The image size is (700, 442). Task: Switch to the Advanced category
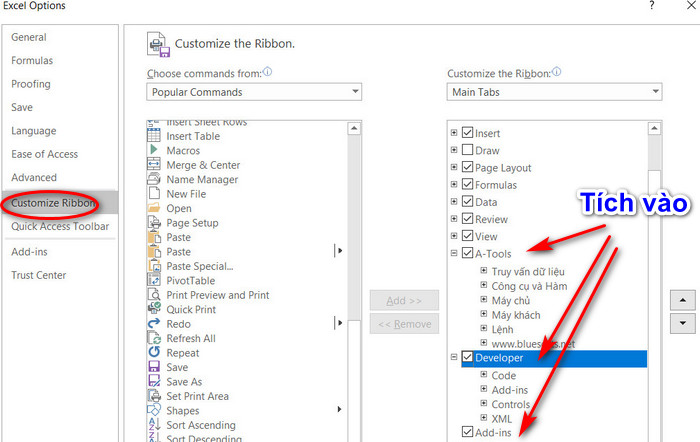[x=34, y=177]
